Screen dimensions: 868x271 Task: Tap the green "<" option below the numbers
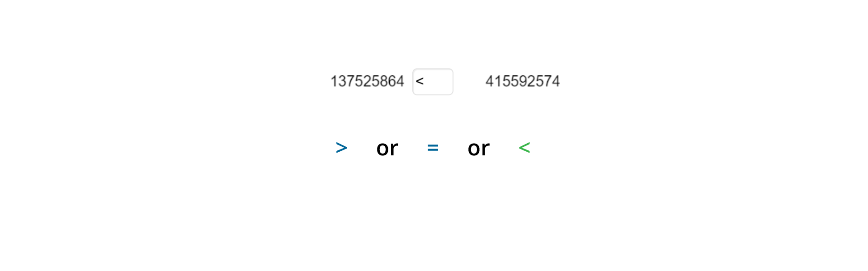[x=524, y=148]
